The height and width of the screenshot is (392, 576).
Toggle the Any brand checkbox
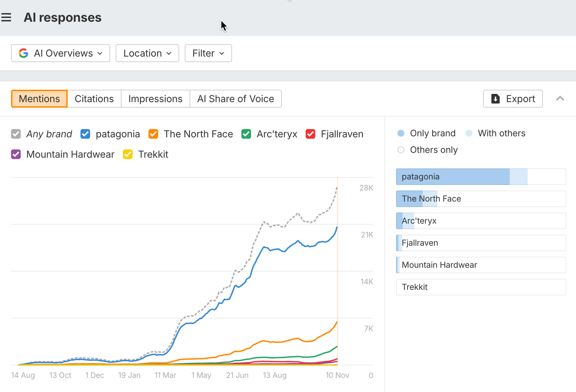(16, 134)
